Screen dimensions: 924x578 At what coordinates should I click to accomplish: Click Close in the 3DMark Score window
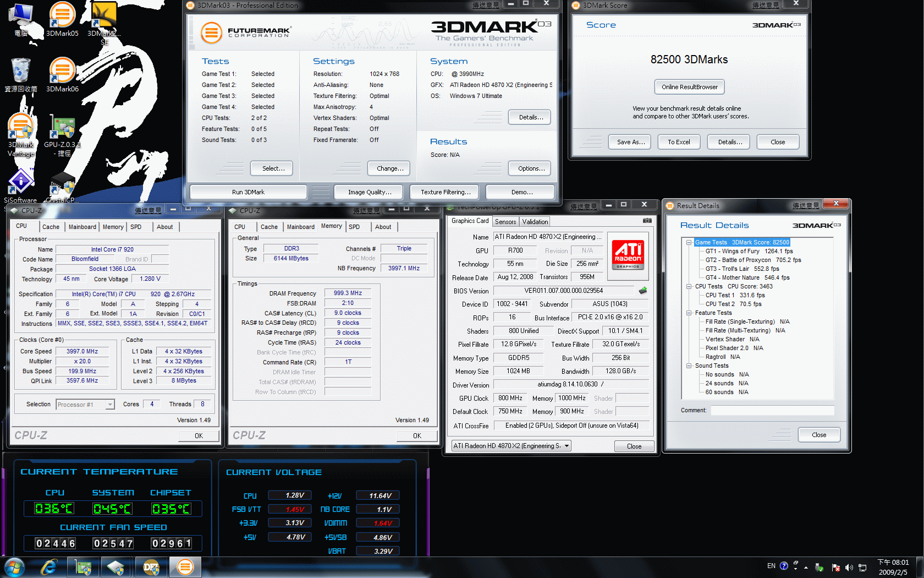tap(778, 142)
